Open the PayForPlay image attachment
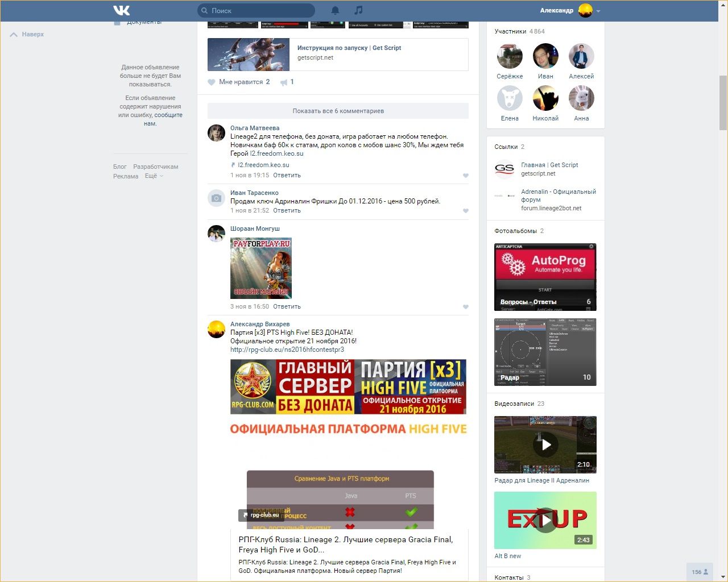 pos(261,268)
